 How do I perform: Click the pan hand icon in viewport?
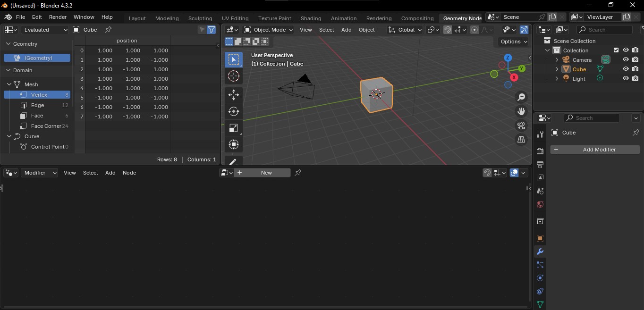point(521,111)
